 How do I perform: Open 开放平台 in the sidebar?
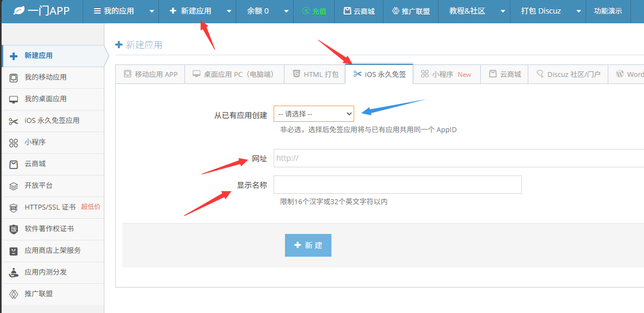click(x=52, y=186)
